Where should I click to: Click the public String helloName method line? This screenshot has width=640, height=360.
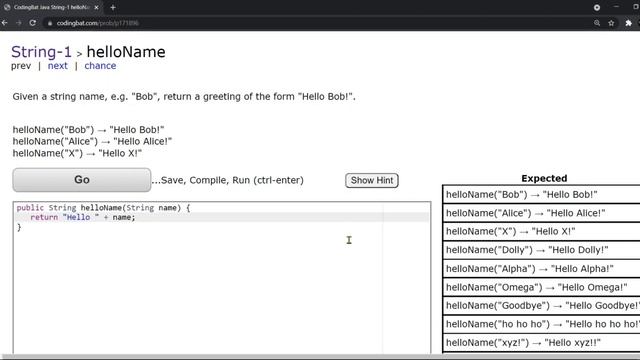pyautogui.click(x=103, y=208)
